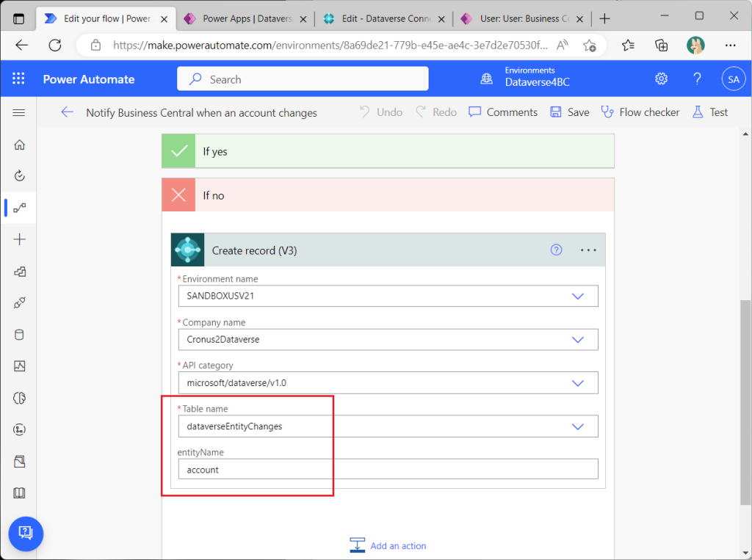Viewport: 752px width, 560px height.
Task: Run the Flow checker
Action: click(640, 112)
